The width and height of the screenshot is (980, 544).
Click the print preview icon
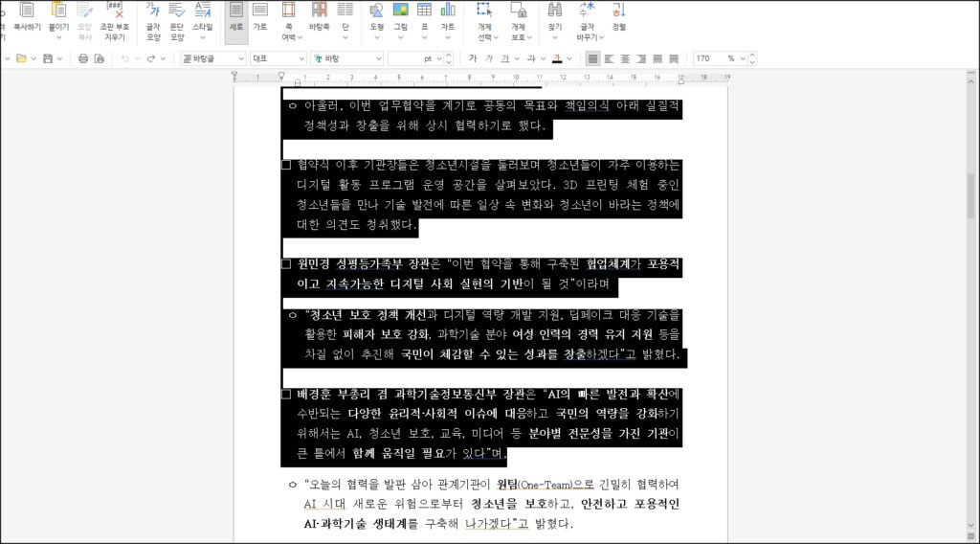coord(100,58)
